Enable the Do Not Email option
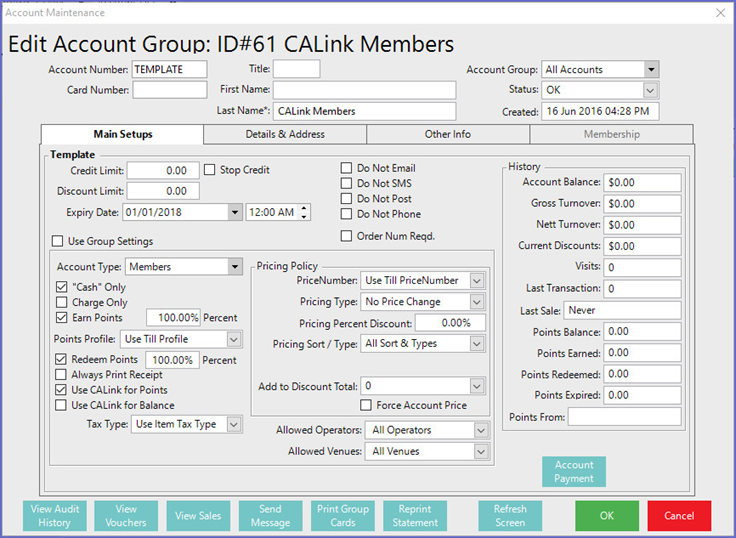 tap(346, 168)
